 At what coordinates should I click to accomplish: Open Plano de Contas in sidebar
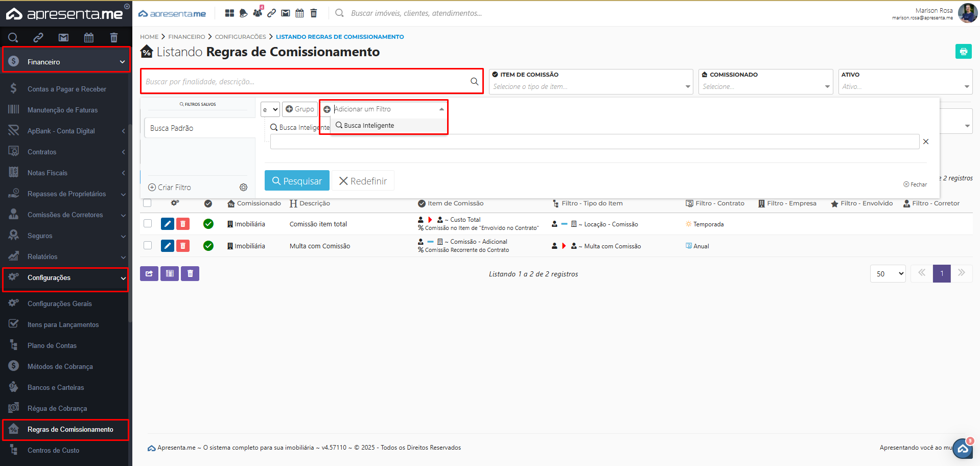tap(52, 346)
